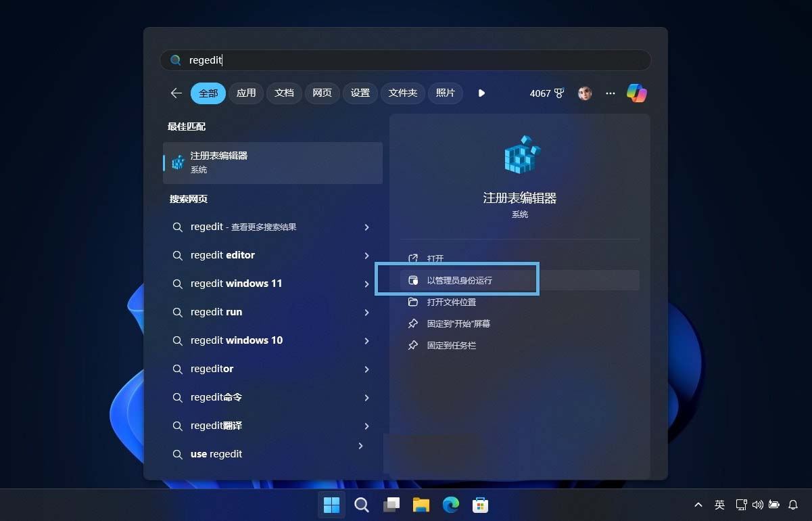Click the 'regedit - 查看更多搜索结果' suggestion text
812x521 pixels.
pyautogui.click(x=243, y=227)
